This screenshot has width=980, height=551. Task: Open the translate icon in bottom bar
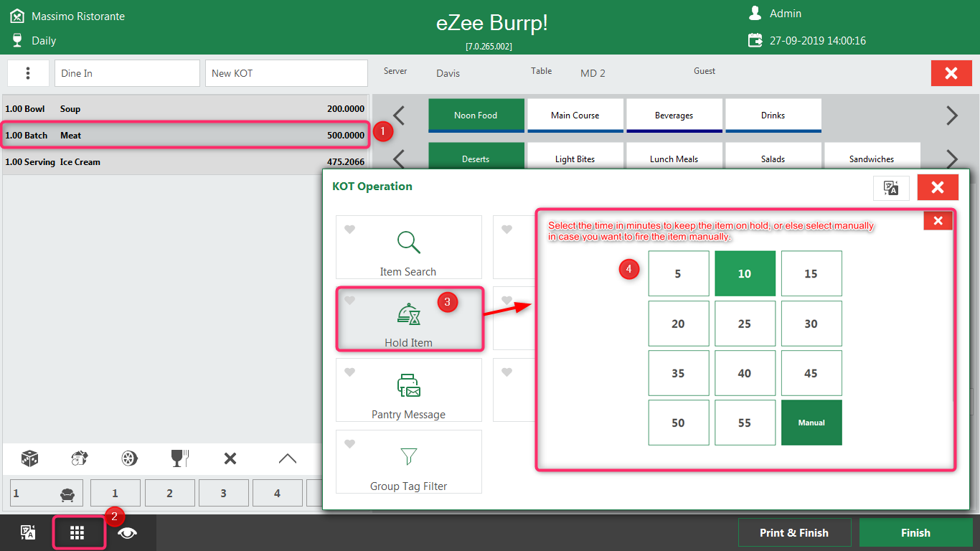(28, 532)
